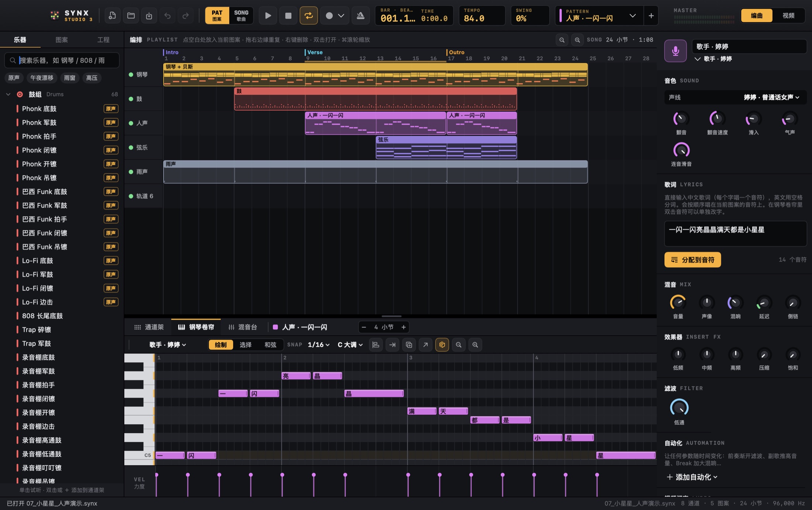
Task: Click the stop playback button
Action: (x=288, y=16)
